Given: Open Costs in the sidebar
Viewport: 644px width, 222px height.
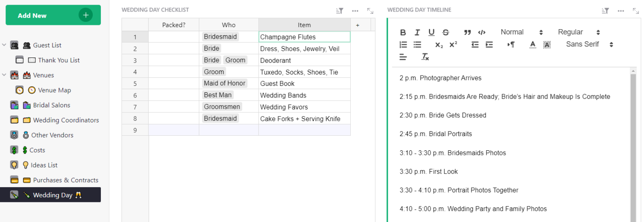Looking at the screenshot, I should (37, 150).
